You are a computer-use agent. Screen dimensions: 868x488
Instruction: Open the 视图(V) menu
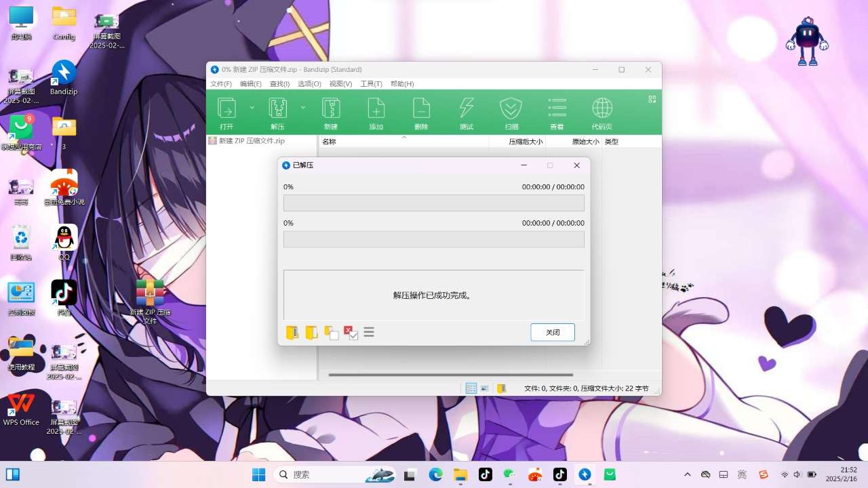point(340,84)
